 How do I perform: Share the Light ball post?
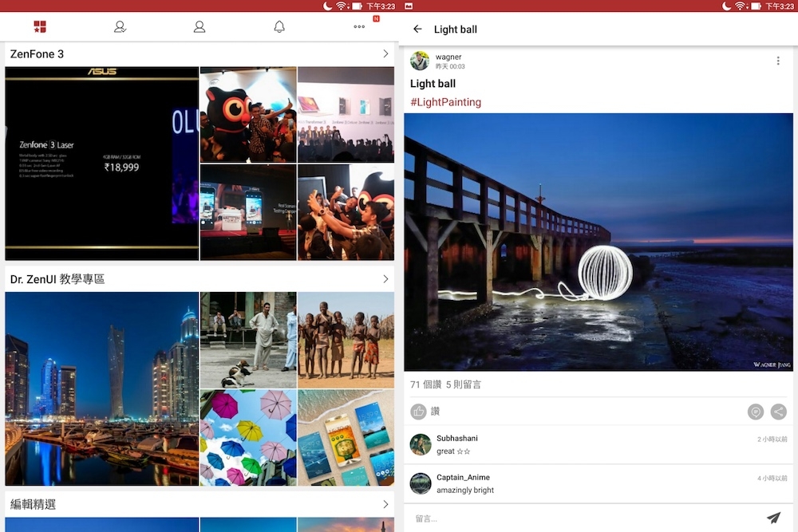click(x=778, y=412)
